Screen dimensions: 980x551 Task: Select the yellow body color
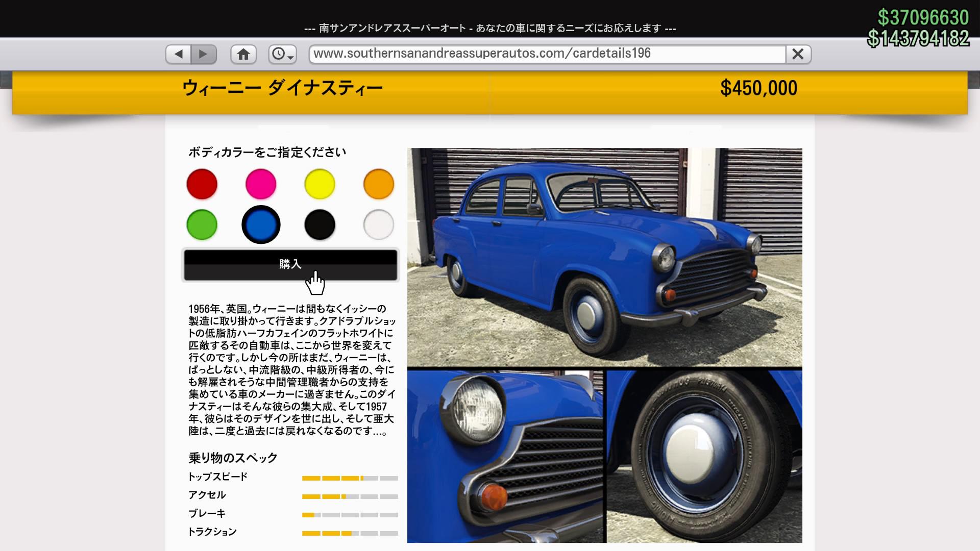coord(320,184)
